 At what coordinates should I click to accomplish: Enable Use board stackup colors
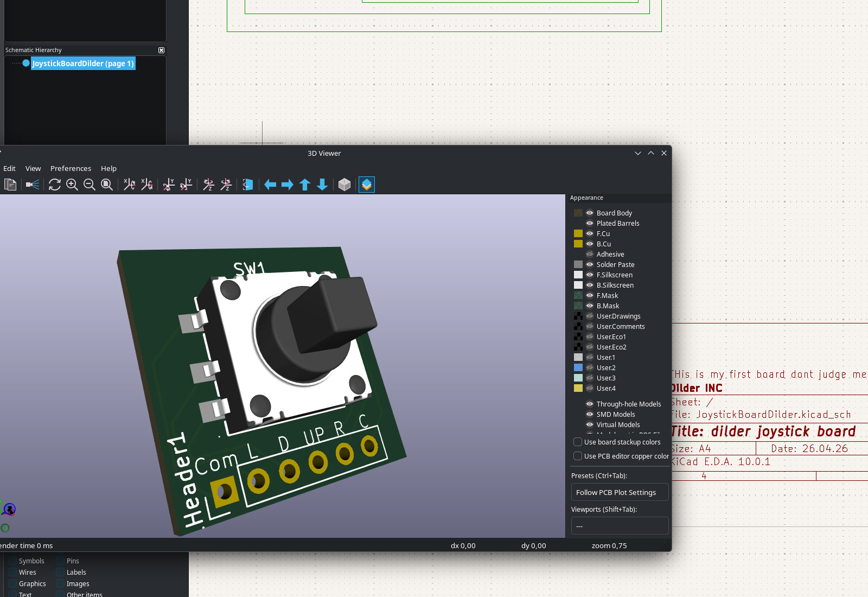[578, 442]
